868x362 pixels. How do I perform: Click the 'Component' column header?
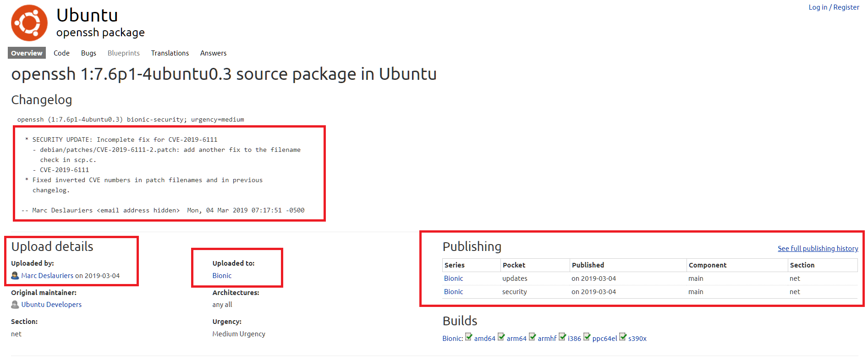tap(708, 265)
